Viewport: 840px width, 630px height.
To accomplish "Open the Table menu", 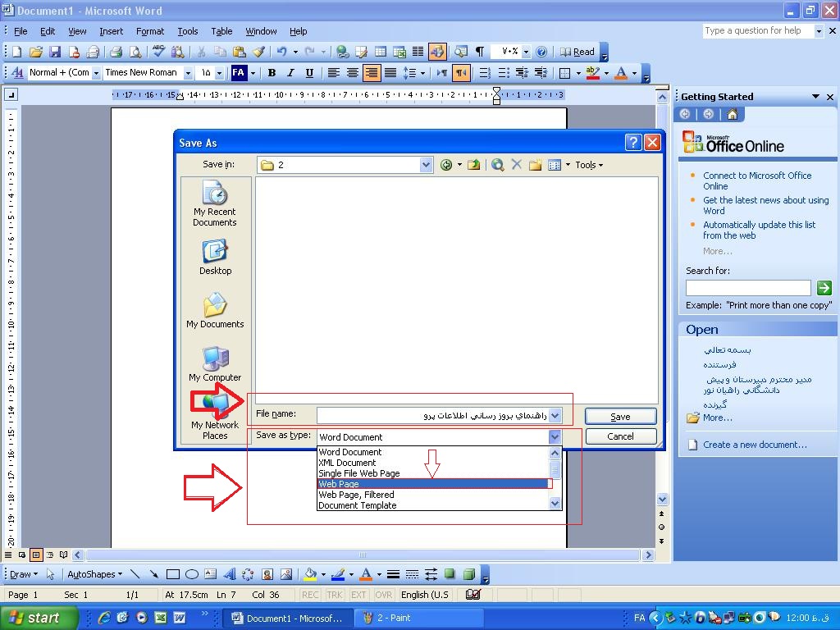I will [221, 31].
